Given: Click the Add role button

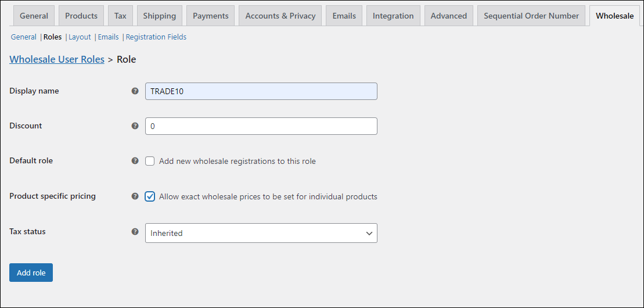Looking at the screenshot, I should [x=31, y=273].
